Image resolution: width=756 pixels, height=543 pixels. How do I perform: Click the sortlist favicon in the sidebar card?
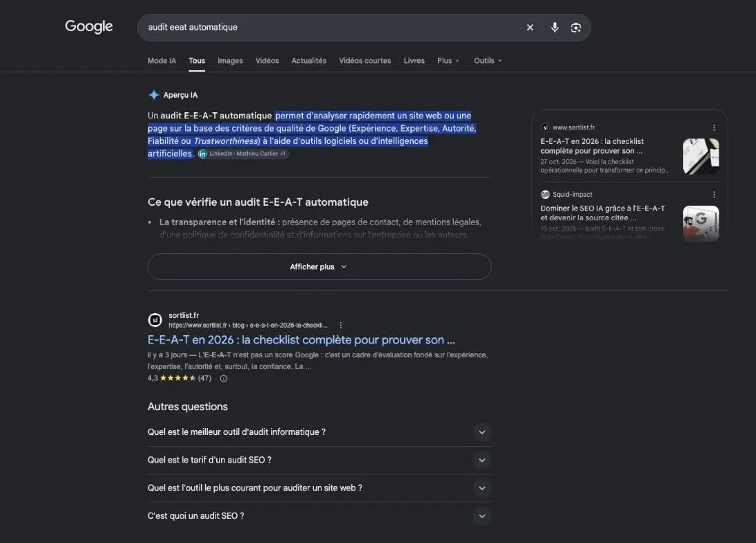click(x=545, y=127)
